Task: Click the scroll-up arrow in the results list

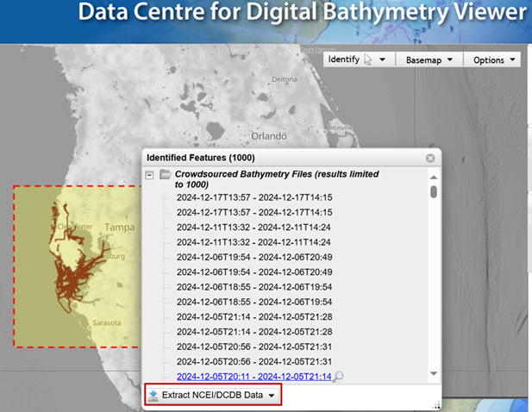Action: pos(433,174)
